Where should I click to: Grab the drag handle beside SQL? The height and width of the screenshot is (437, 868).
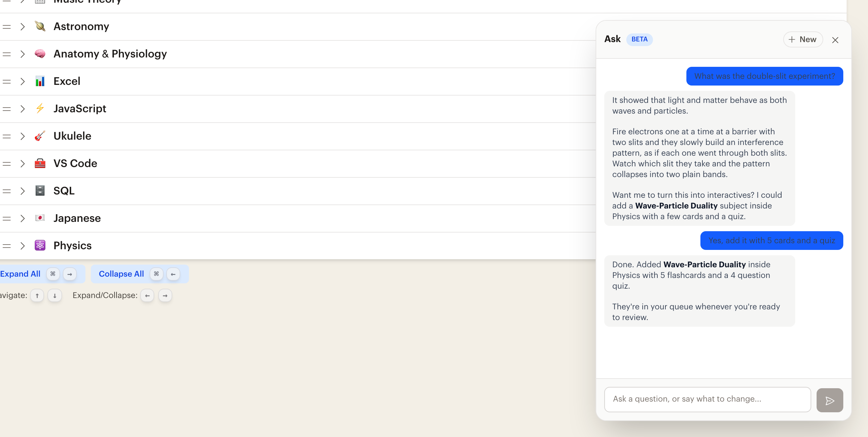pyautogui.click(x=7, y=191)
